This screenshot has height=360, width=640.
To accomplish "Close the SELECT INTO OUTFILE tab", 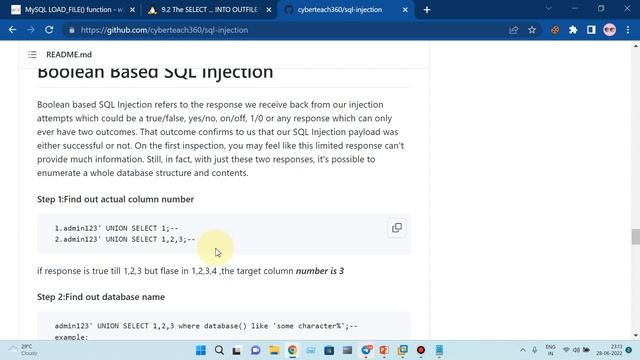I will tap(269, 10).
